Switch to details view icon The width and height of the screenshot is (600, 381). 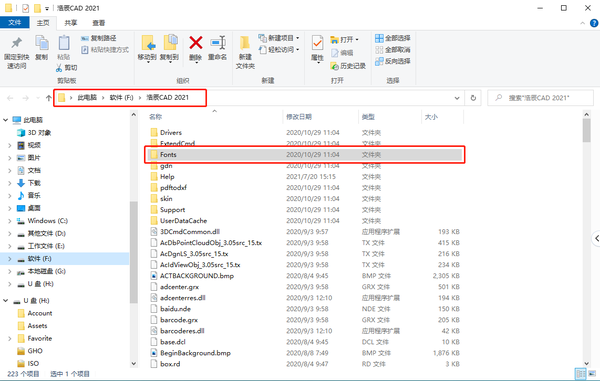click(x=580, y=374)
